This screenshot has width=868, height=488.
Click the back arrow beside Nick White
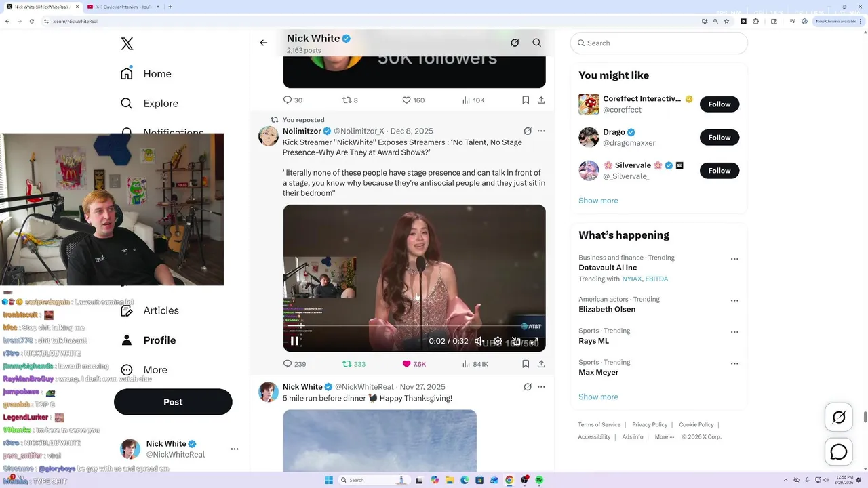click(x=264, y=43)
